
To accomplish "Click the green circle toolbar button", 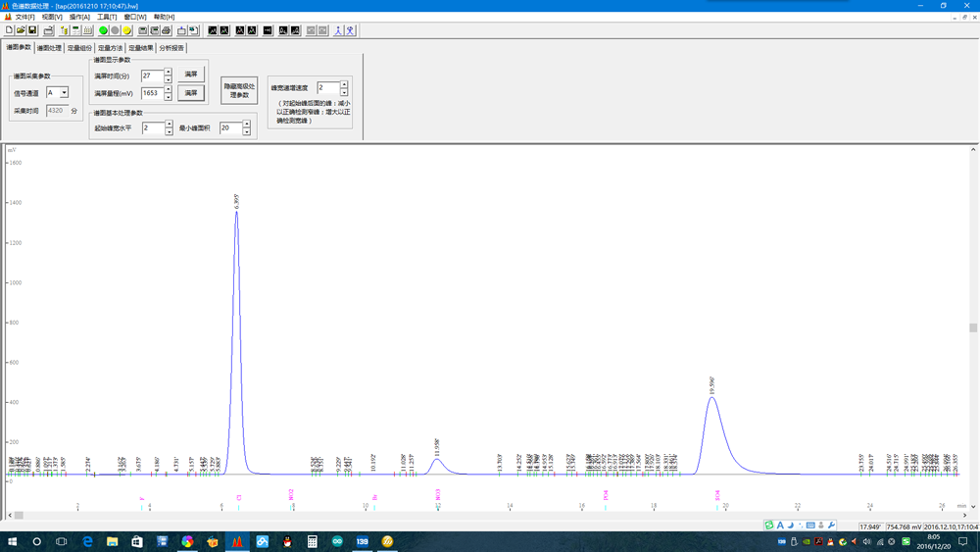I will (103, 30).
